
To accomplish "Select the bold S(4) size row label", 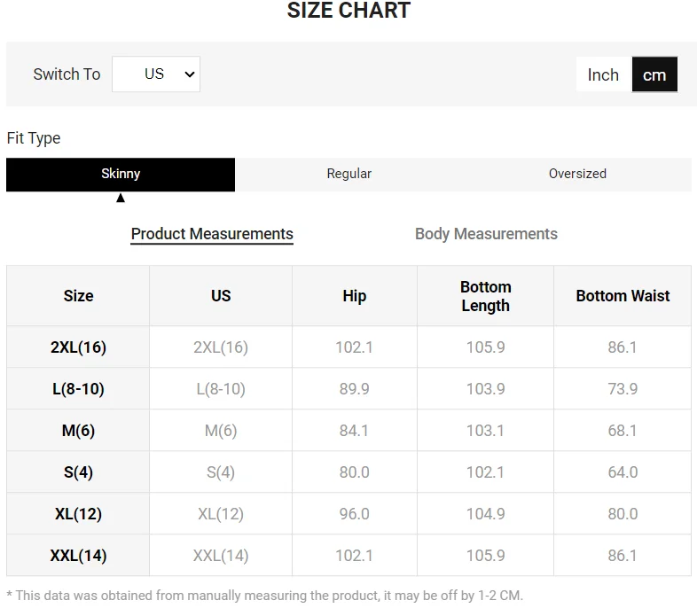I will 78,472.
